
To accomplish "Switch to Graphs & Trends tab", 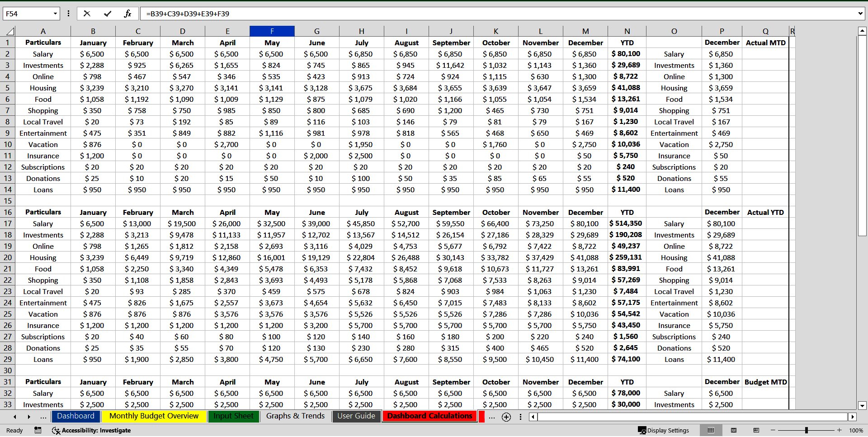I will click(x=295, y=416).
